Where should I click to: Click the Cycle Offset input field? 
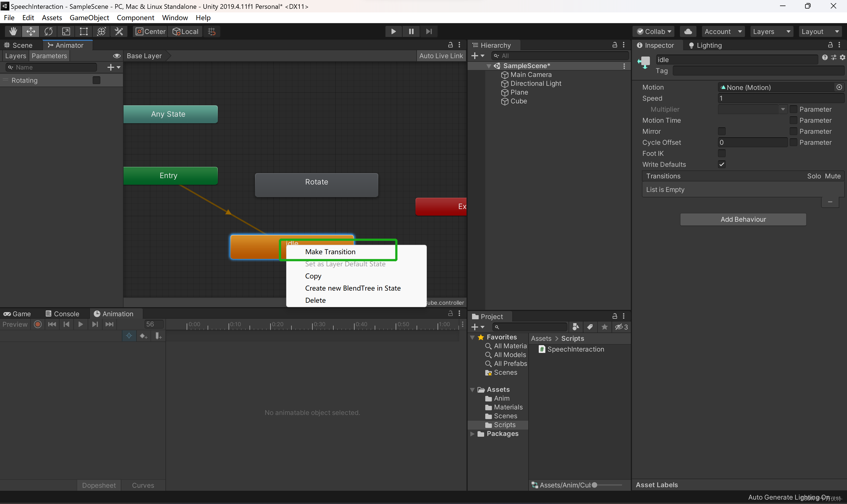(752, 142)
